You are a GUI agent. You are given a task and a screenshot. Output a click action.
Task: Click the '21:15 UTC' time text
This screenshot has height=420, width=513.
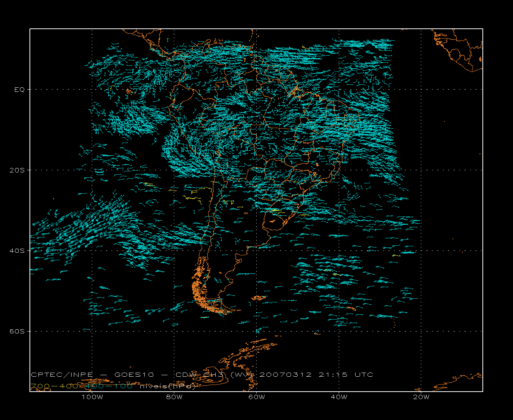pyautogui.click(x=346, y=374)
